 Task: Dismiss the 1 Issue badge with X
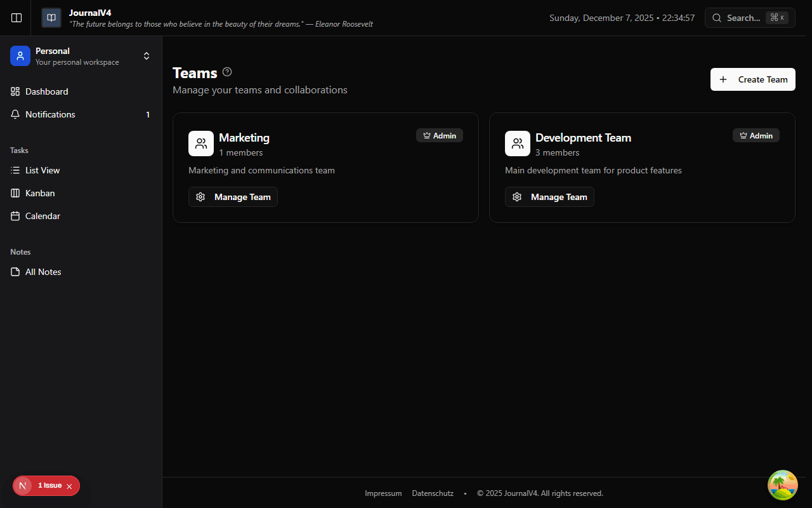click(x=69, y=486)
